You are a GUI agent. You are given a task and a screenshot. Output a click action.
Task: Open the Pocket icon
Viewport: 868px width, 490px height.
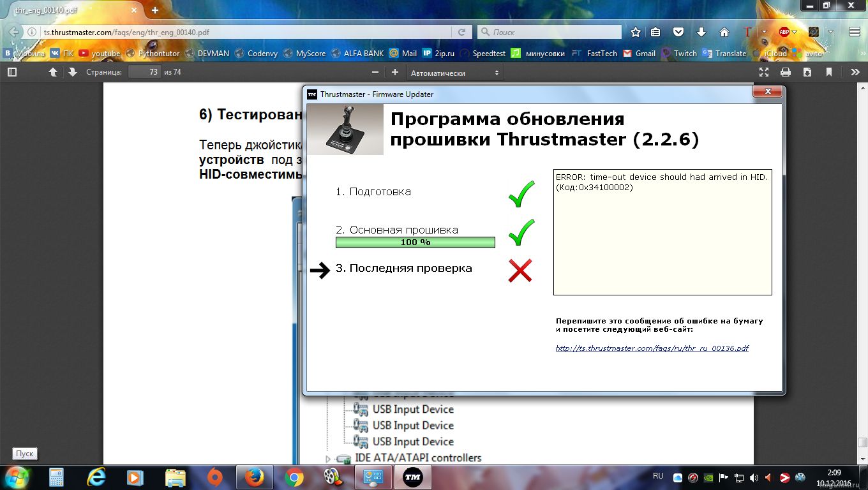tap(679, 32)
